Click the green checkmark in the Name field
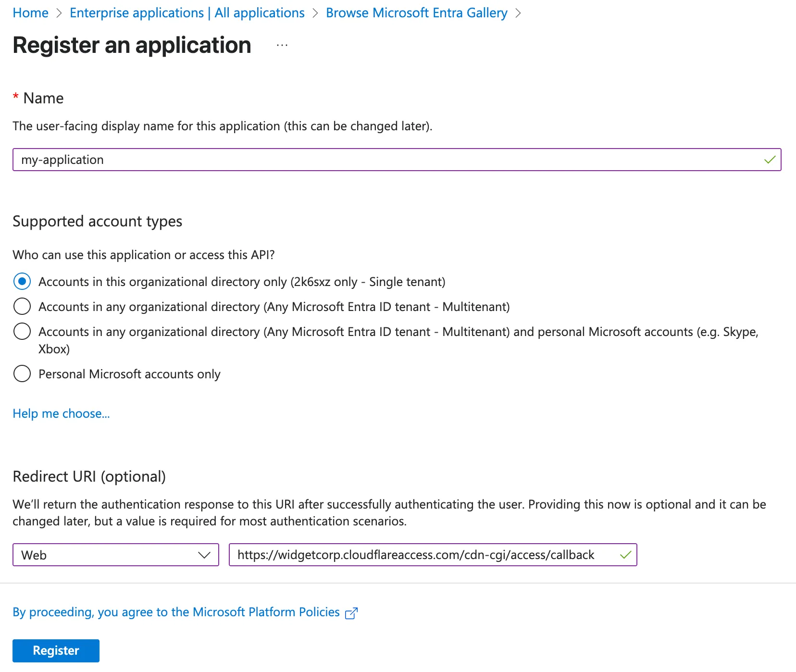796x672 pixels. tap(770, 160)
